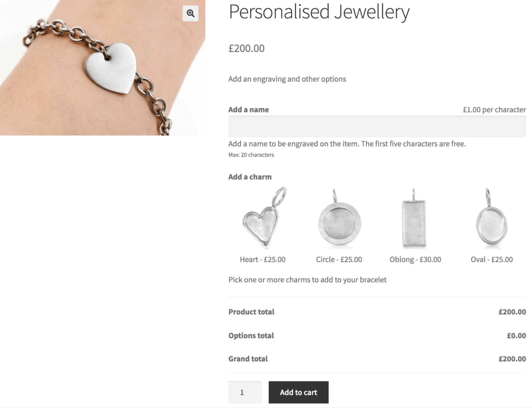Click the Add a name text field
The image size is (532, 408).
click(x=377, y=127)
